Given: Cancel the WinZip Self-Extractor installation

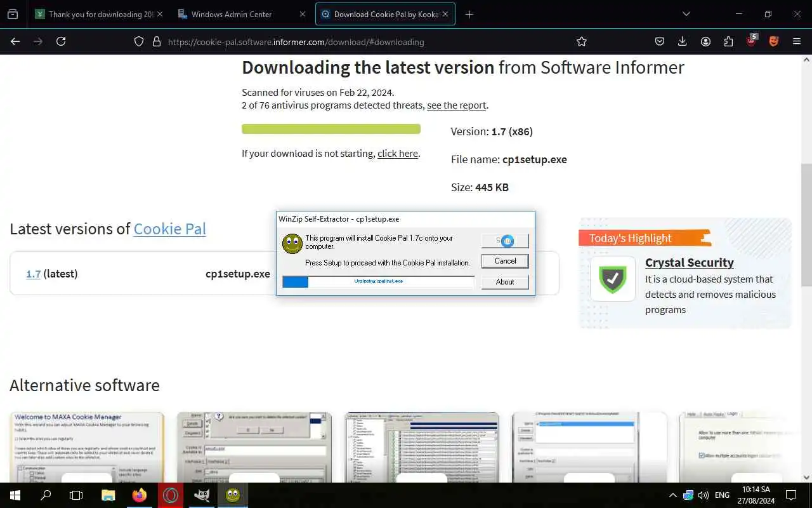Looking at the screenshot, I should tap(505, 261).
